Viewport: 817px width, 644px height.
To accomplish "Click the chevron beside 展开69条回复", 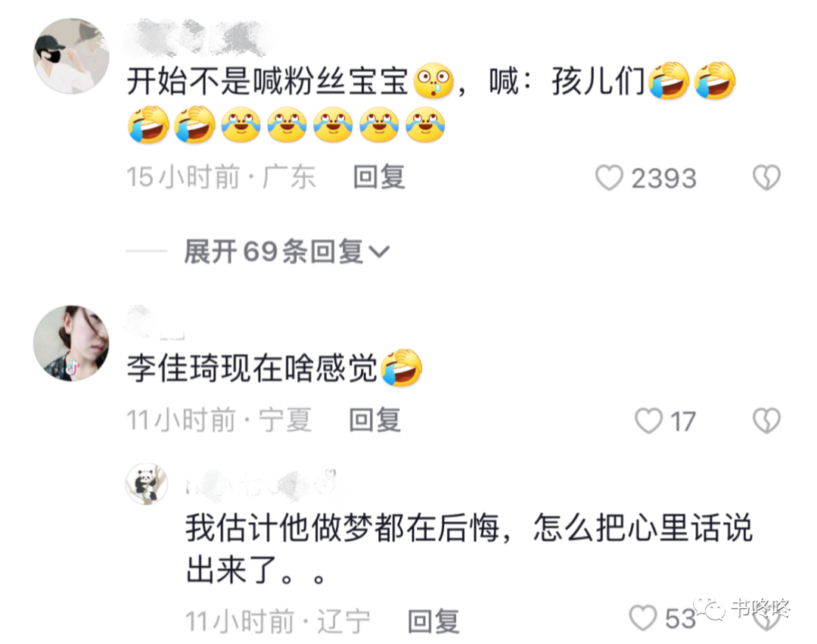I will point(379,252).
